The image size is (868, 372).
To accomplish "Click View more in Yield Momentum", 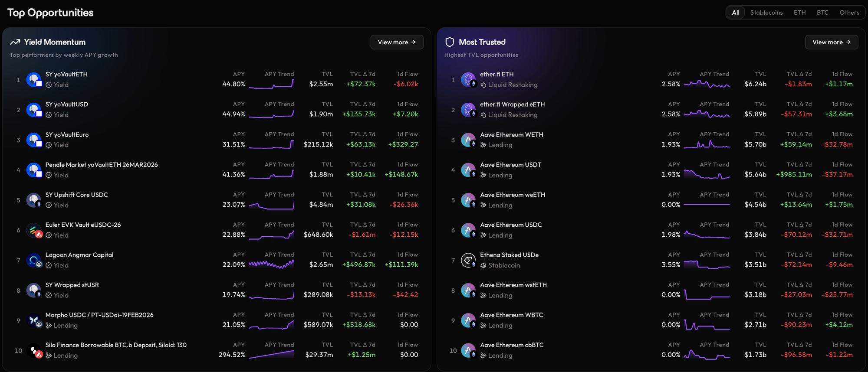I will click(x=397, y=42).
